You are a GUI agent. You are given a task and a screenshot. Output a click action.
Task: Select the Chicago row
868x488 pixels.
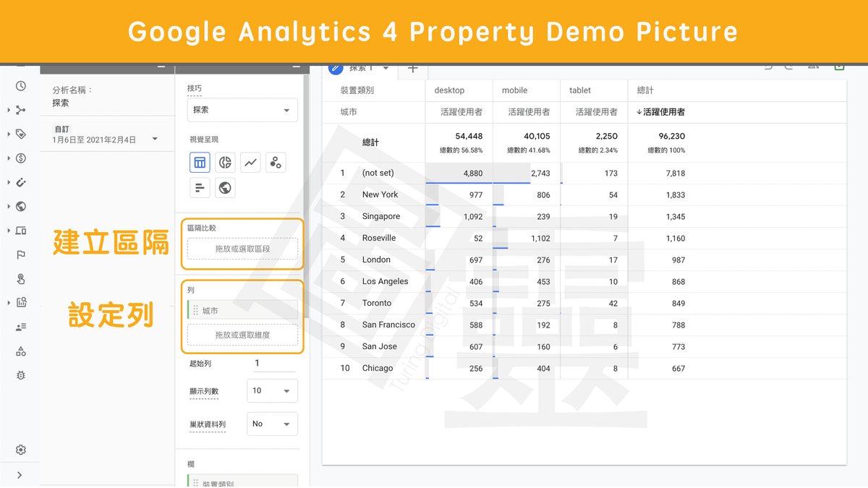click(x=584, y=369)
